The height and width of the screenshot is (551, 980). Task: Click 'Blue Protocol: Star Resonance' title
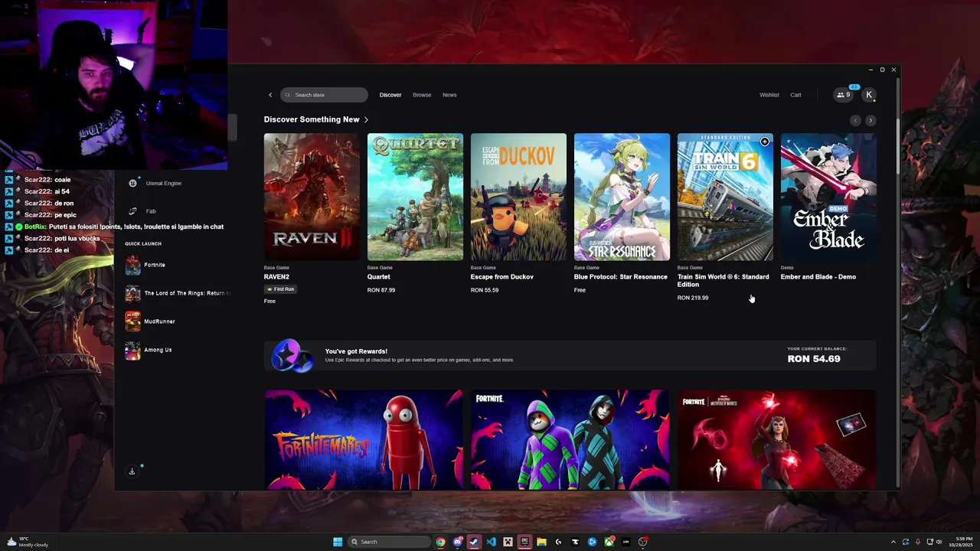(621, 277)
